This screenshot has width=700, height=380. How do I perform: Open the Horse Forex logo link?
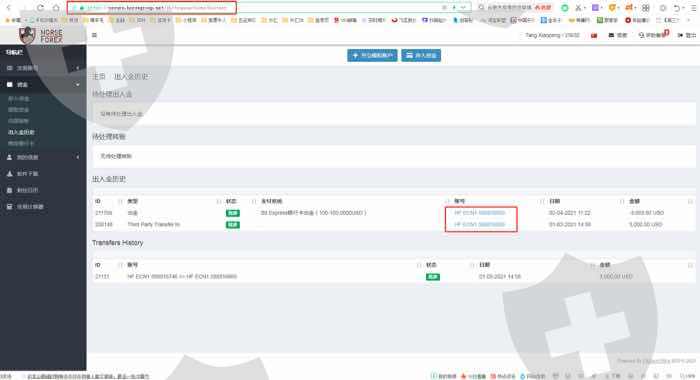pos(41,35)
